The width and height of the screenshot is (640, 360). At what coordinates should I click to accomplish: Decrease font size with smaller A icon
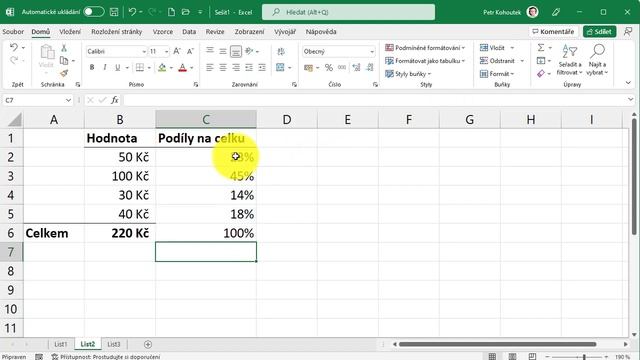(x=190, y=51)
